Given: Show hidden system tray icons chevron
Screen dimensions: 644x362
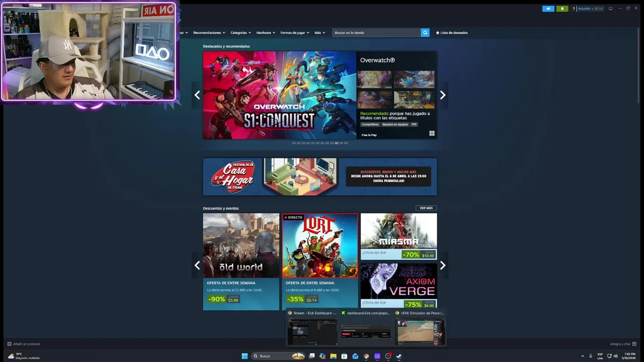Looking at the screenshot, I should pyautogui.click(x=583, y=356).
